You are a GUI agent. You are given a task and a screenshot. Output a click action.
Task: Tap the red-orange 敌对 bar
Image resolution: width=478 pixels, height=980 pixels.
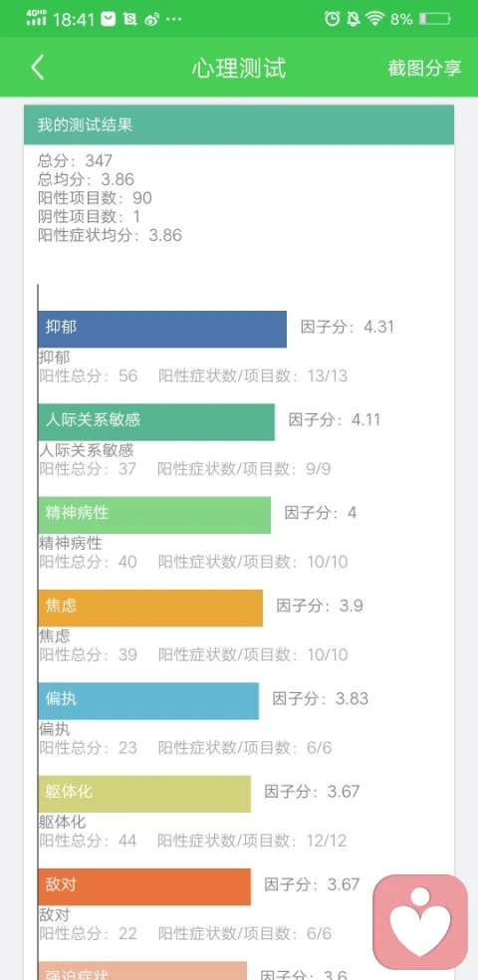click(x=144, y=886)
